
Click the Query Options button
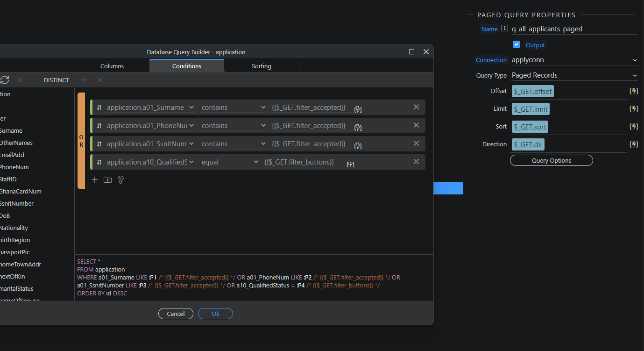551,161
